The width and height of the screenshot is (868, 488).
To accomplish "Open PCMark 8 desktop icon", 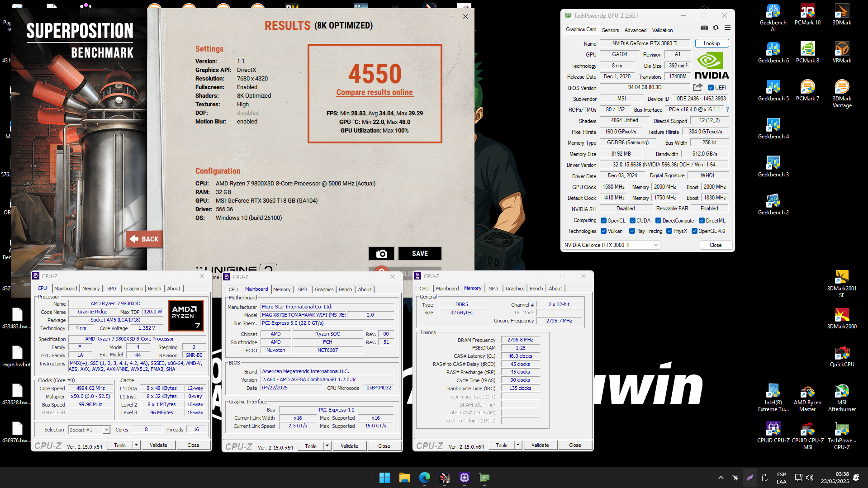I will pos(807,52).
